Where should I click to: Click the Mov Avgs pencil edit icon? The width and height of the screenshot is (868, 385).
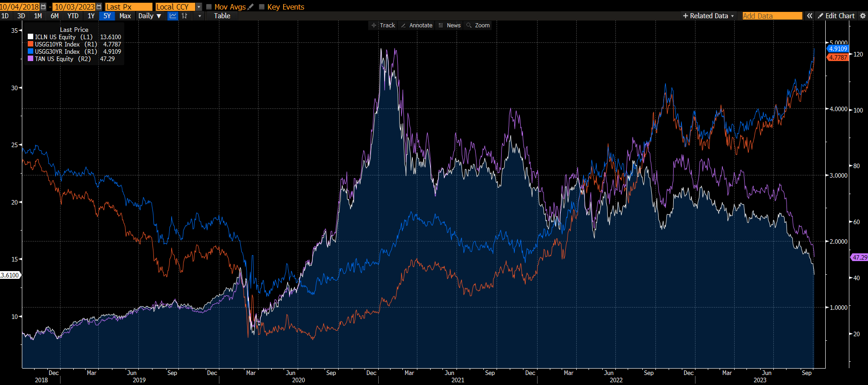point(250,7)
